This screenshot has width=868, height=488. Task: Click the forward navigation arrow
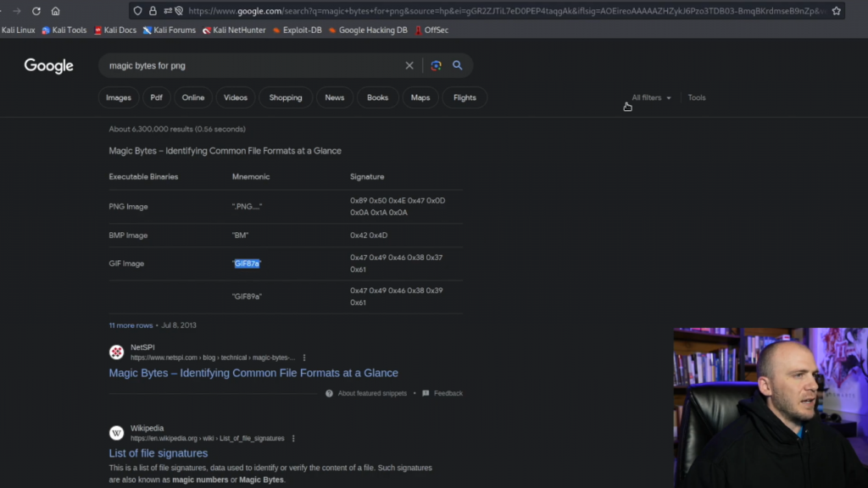(17, 11)
